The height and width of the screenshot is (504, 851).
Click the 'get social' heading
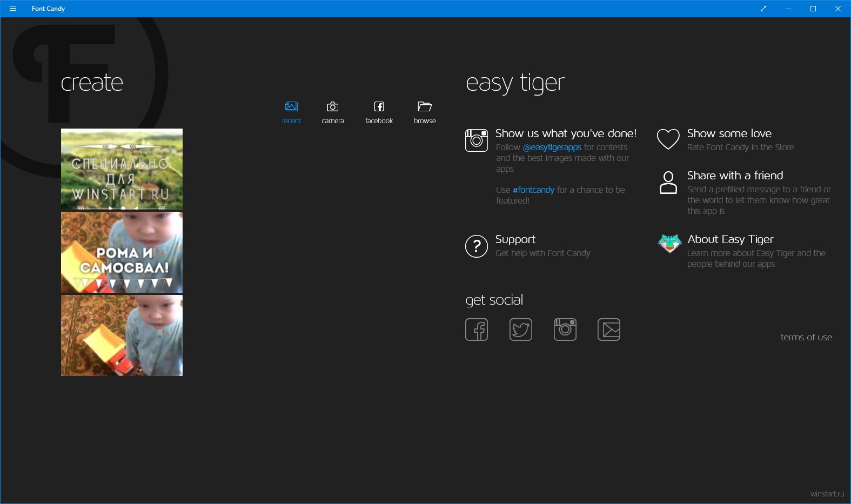point(494,300)
